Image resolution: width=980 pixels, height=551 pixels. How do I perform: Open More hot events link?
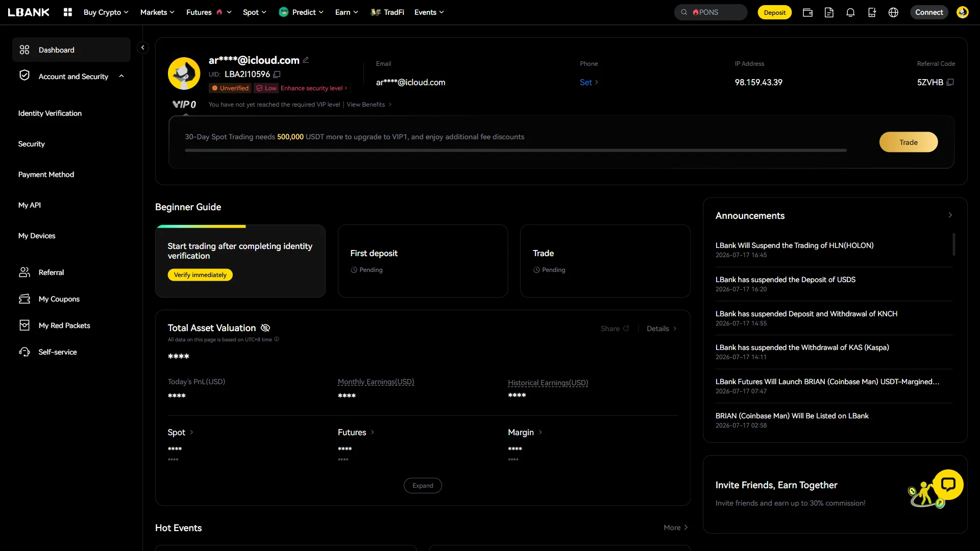pos(676,528)
